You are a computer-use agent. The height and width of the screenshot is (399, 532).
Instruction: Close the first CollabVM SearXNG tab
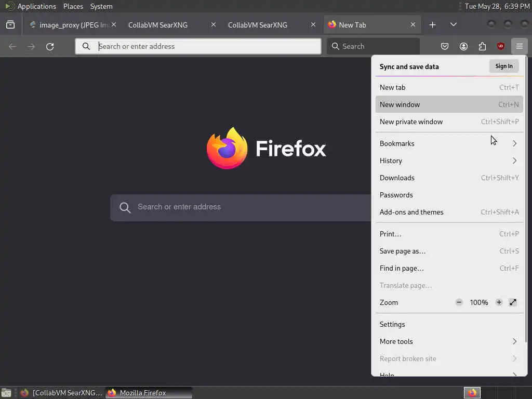point(214,24)
